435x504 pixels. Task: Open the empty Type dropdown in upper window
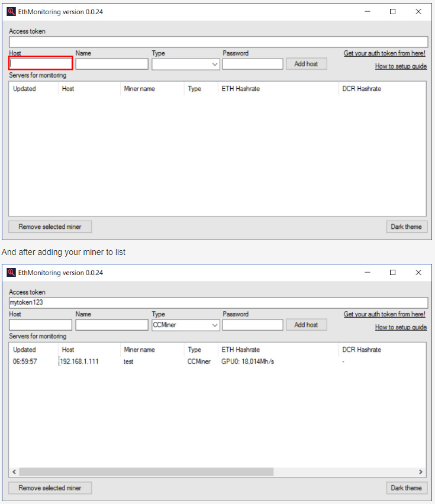186,64
